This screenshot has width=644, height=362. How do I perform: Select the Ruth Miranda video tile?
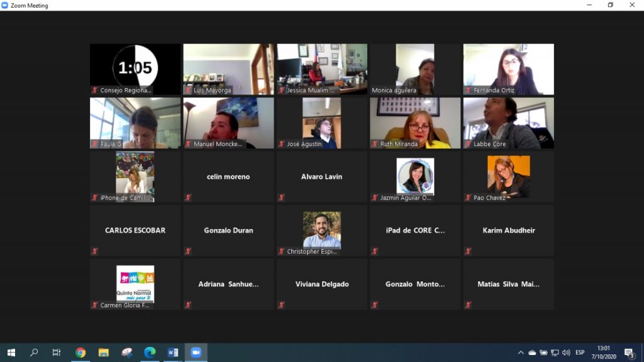(x=415, y=123)
